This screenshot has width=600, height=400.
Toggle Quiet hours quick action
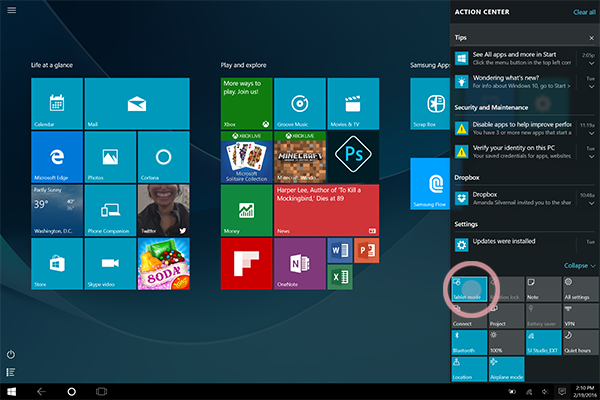tap(581, 343)
